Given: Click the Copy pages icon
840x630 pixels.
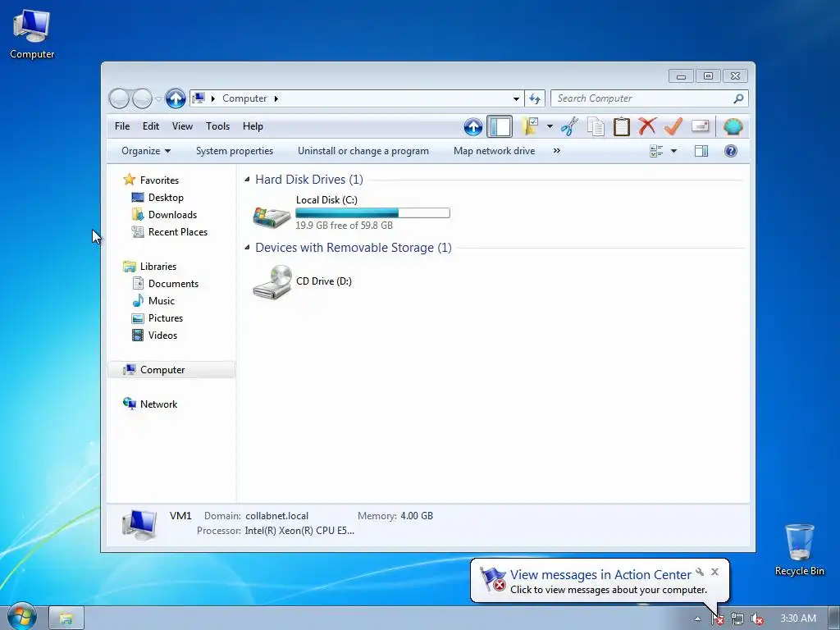Looking at the screenshot, I should tap(596, 127).
